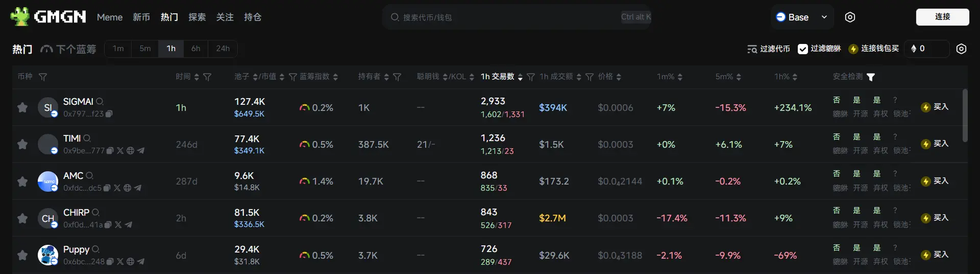Open the 探索 nav item
980x274 pixels.
pyautogui.click(x=197, y=17)
